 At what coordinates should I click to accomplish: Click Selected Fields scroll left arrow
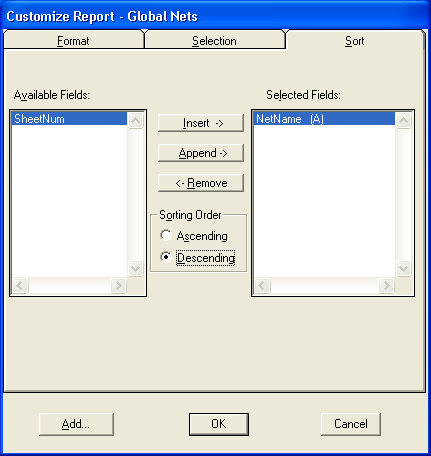(x=262, y=286)
